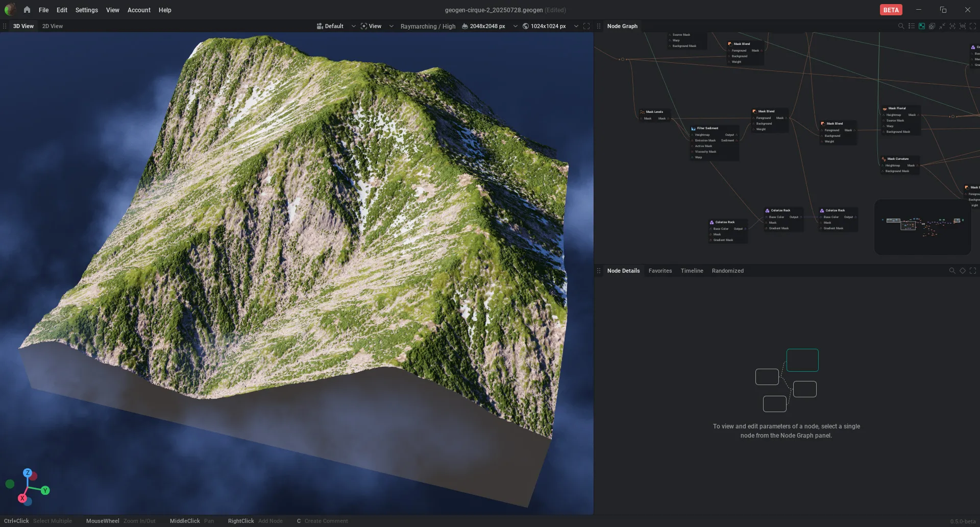Open the node list view icon
980x527 pixels.
coord(912,26)
